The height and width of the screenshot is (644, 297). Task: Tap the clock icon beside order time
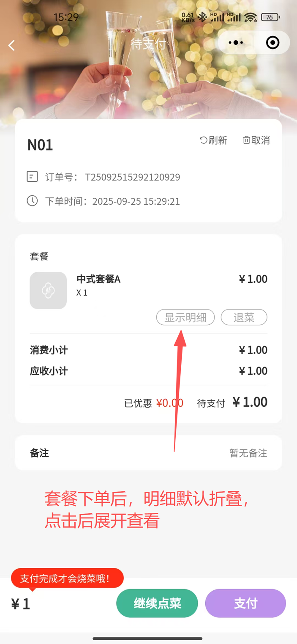[33, 200]
